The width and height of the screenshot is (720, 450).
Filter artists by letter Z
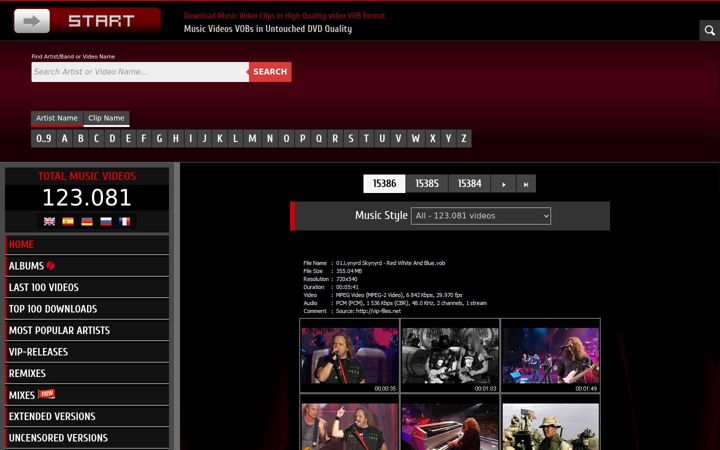point(464,139)
